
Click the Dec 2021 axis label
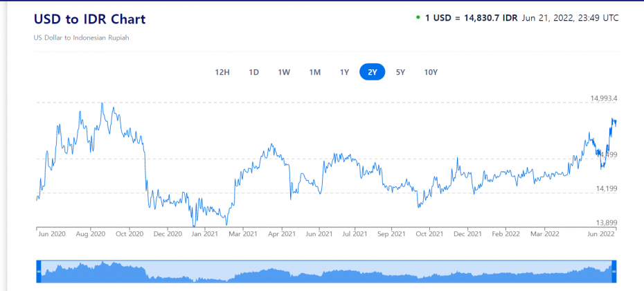(468, 234)
